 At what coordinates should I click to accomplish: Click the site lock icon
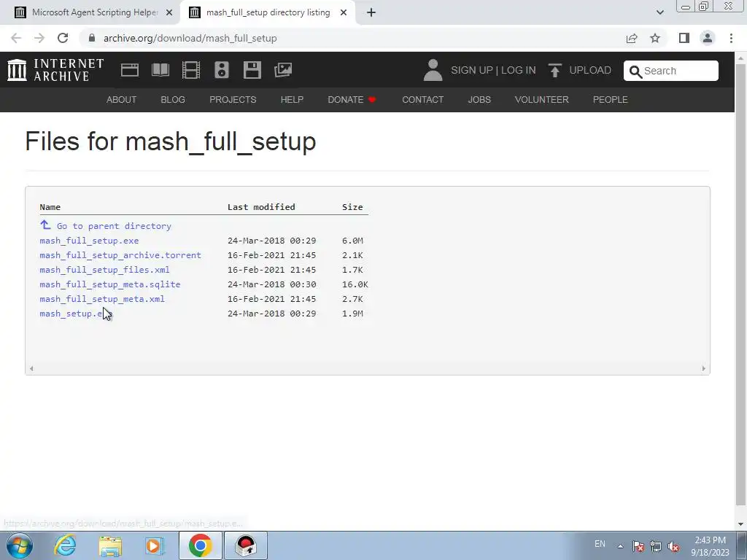click(x=92, y=38)
